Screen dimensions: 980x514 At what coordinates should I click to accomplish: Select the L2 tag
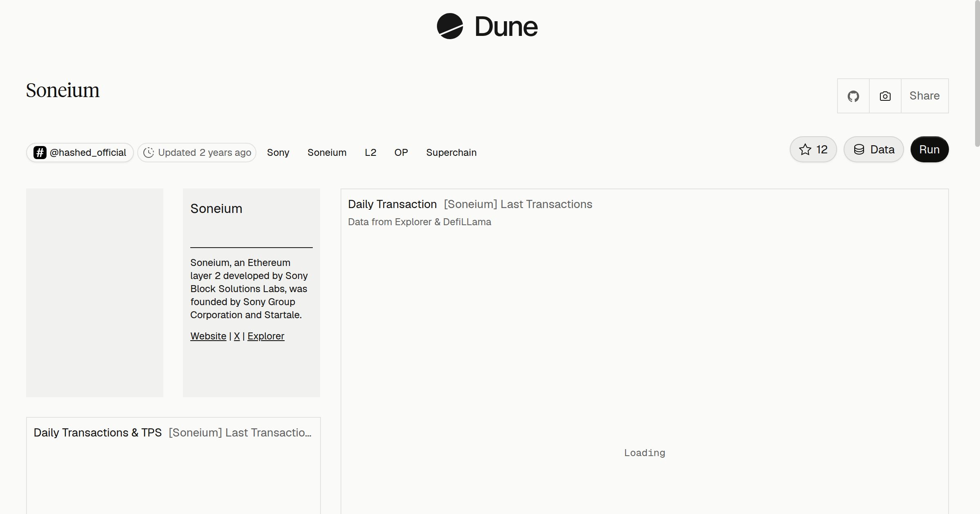click(x=370, y=153)
